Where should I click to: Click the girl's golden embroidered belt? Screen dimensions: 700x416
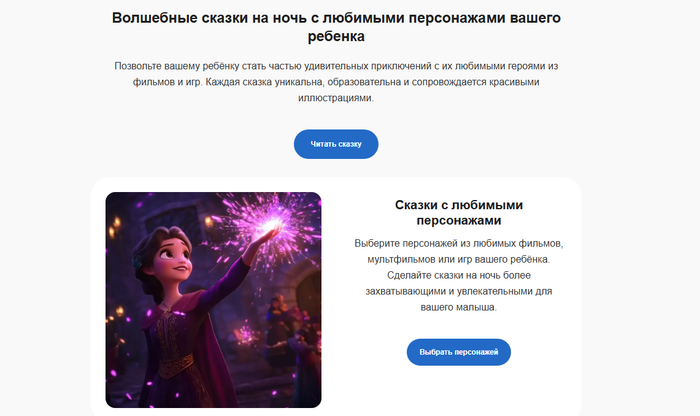tap(175, 365)
